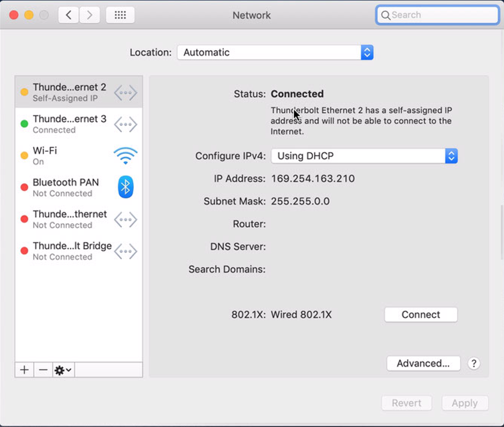This screenshot has width=504, height=427.
Task: Click the Network window title
Action: click(x=252, y=15)
